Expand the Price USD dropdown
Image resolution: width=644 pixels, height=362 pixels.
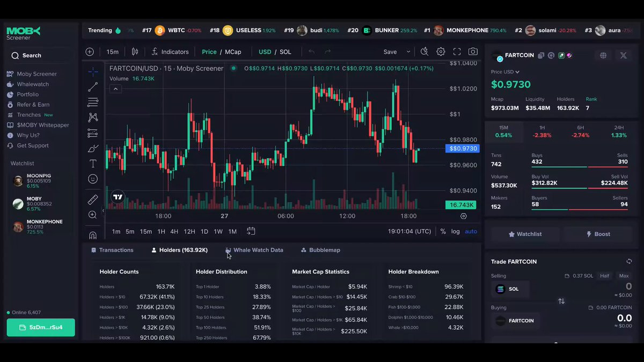coord(505,72)
